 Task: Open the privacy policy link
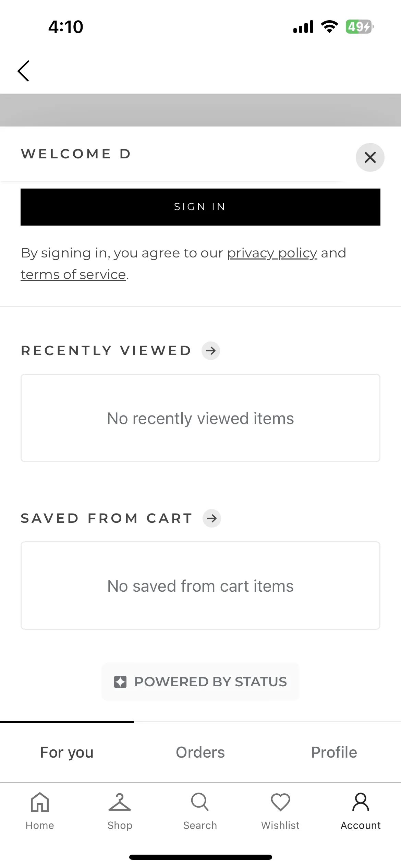[272, 253]
